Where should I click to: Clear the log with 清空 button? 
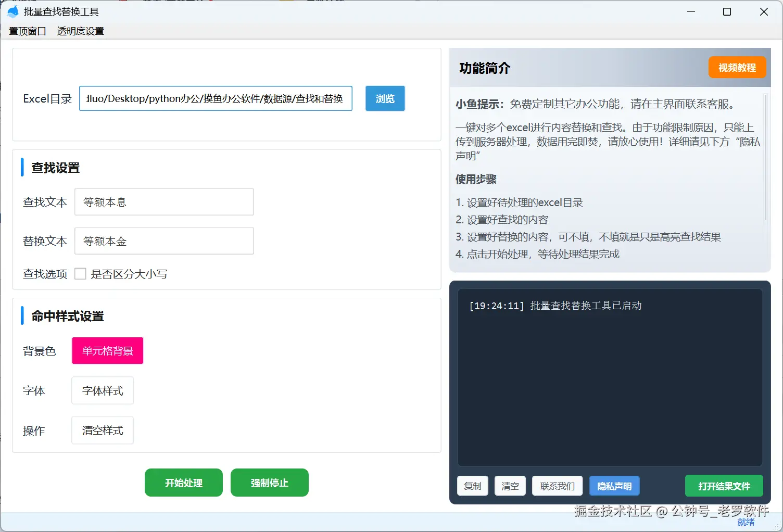[x=510, y=486]
